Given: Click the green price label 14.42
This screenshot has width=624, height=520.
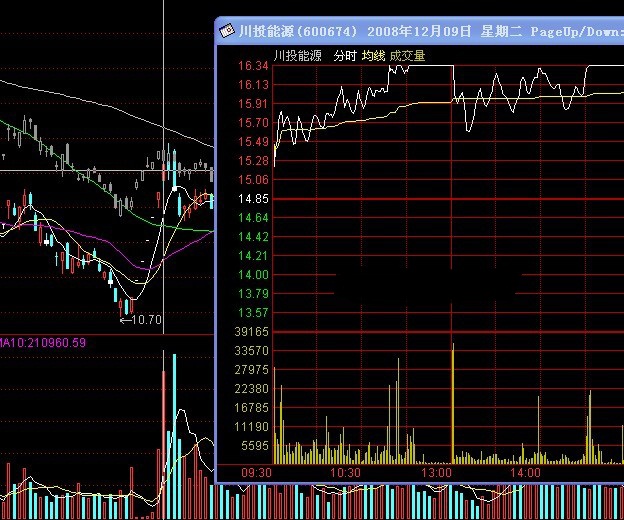Looking at the screenshot, I should point(253,237).
